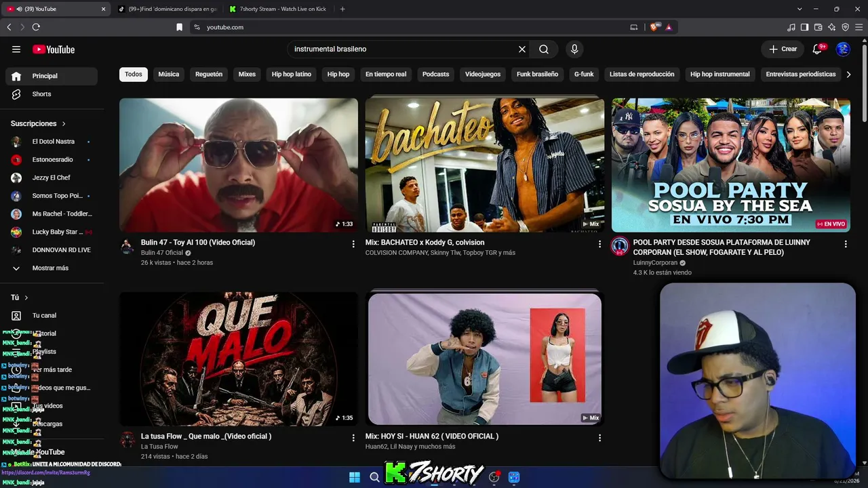The image size is (868, 488).
Task: Expand Suscripciones section chevron
Action: [x=64, y=124]
